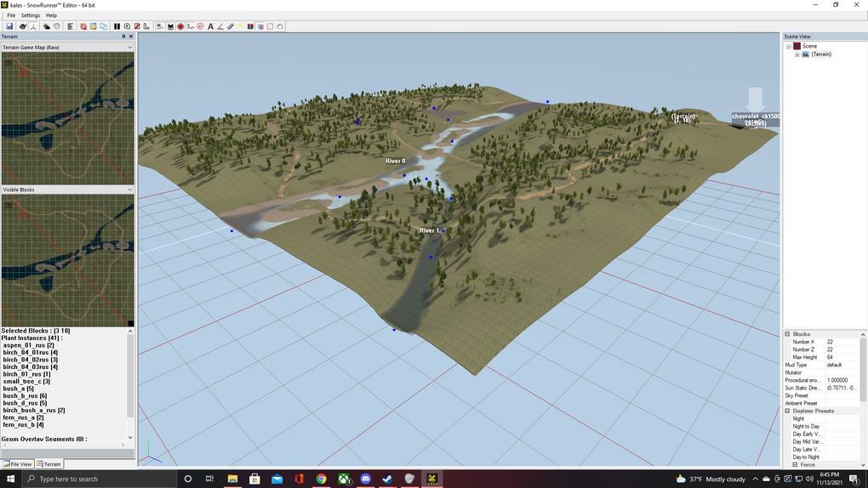This screenshot has height=488, width=868.
Task: Click the Save floppy disk icon
Action: click(9, 26)
